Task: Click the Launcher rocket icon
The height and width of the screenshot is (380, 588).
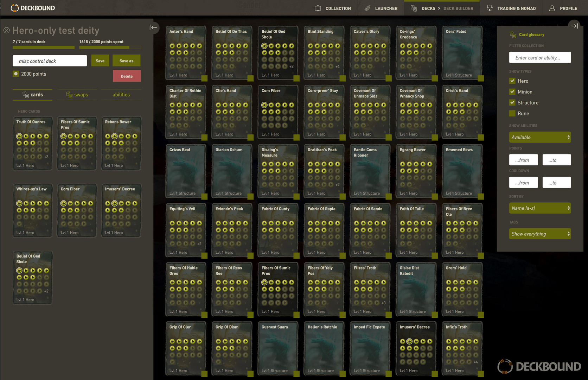Action: coord(367,8)
